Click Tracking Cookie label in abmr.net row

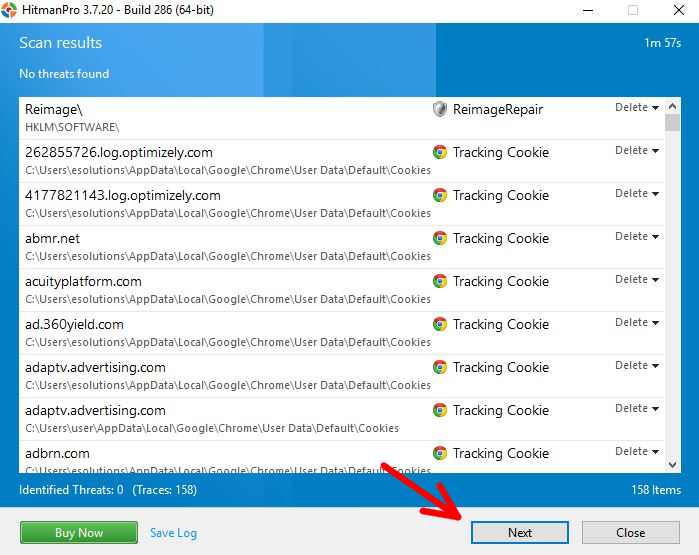coord(501,238)
